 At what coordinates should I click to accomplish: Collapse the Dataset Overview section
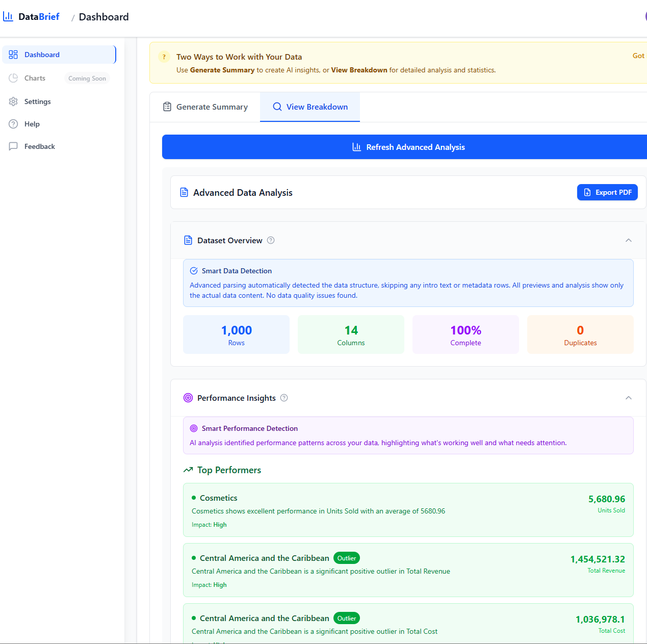[629, 240]
